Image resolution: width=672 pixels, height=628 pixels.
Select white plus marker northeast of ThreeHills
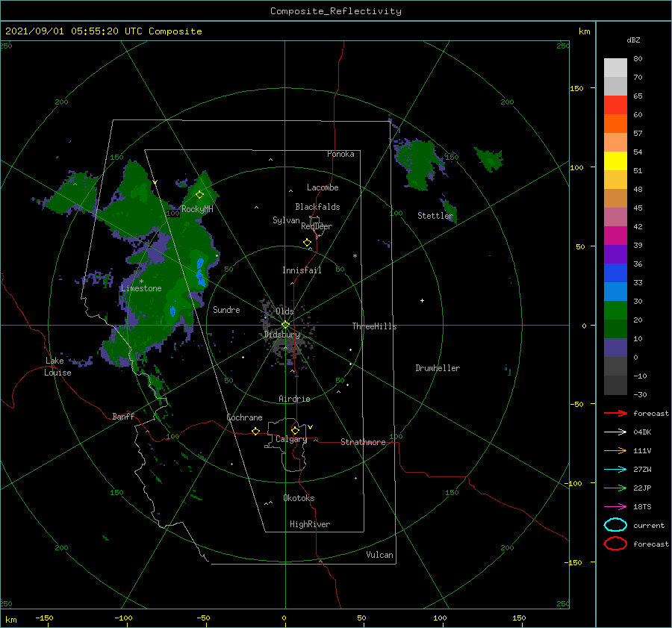click(x=422, y=300)
